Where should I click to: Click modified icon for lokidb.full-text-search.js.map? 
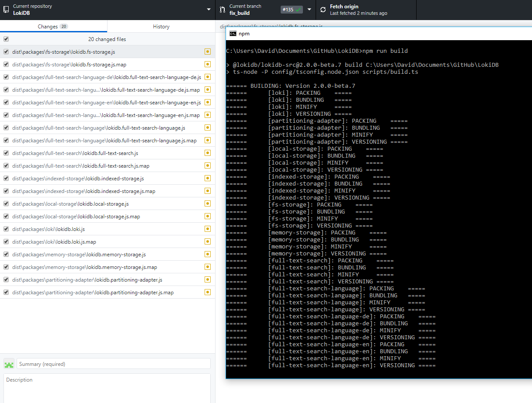(207, 165)
